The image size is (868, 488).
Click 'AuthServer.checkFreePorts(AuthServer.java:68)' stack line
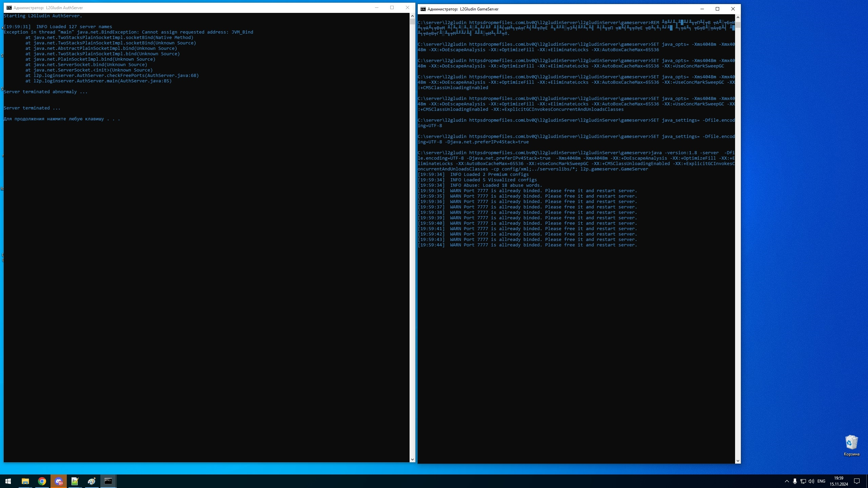(x=112, y=76)
